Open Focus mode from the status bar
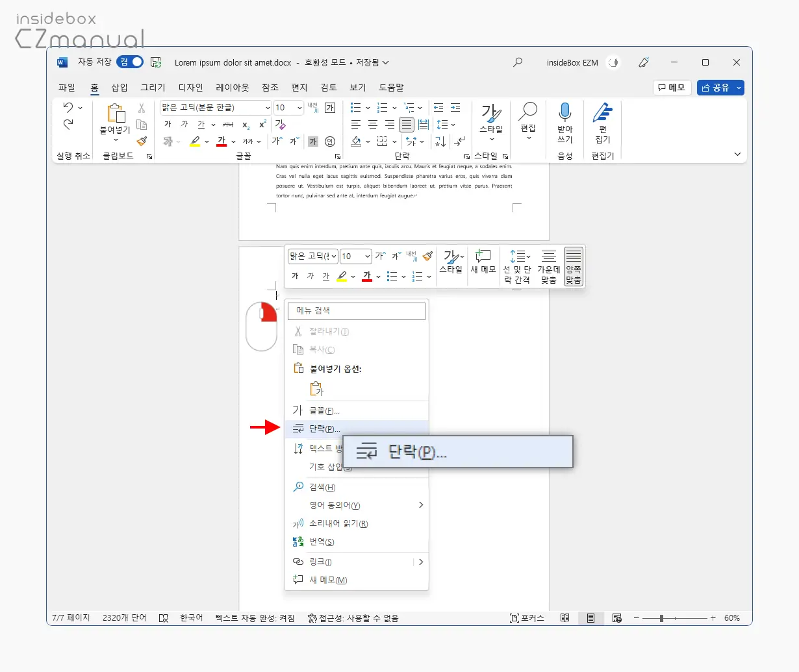 [527, 617]
